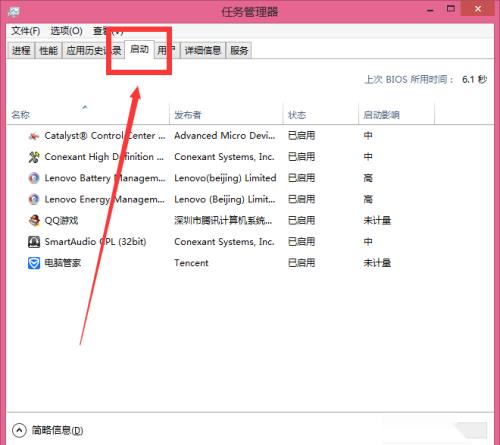Select the 电脑管家 row name

tap(63, 263)
